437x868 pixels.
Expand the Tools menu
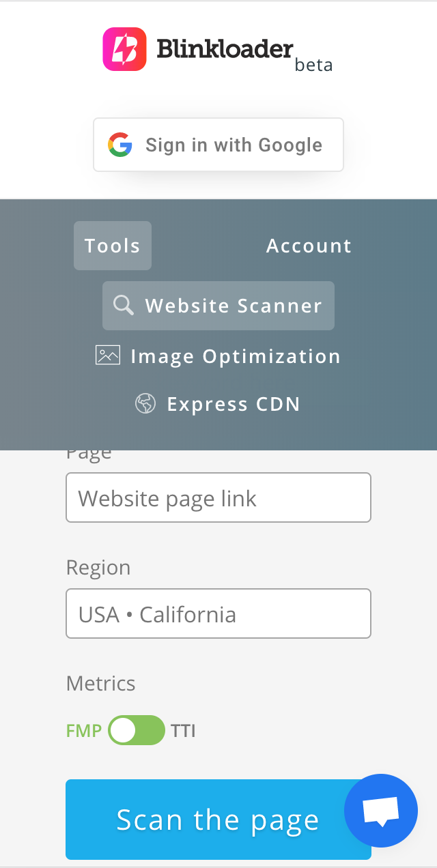point(113,246)
